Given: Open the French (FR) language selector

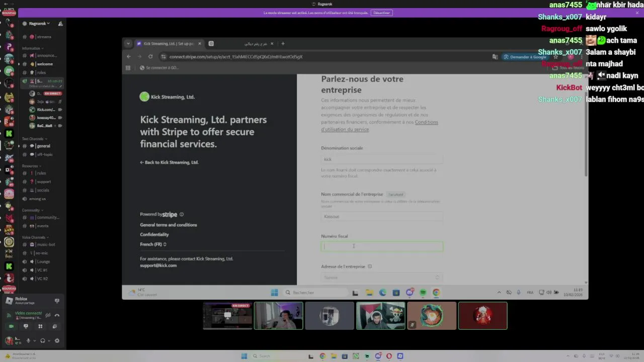Looking at the screenshot, I should coord(153,244).
